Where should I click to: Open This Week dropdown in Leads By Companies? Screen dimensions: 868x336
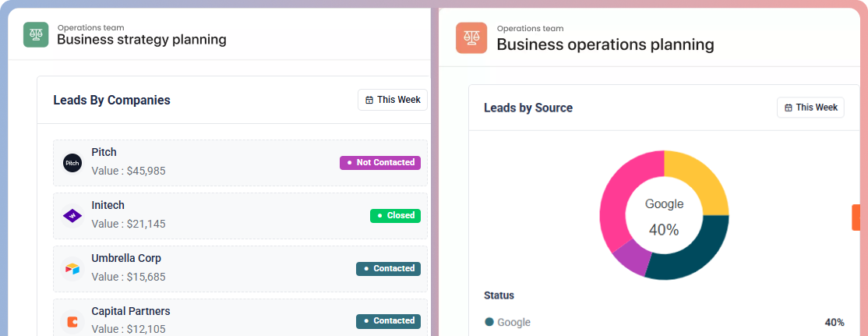point(393,100)
